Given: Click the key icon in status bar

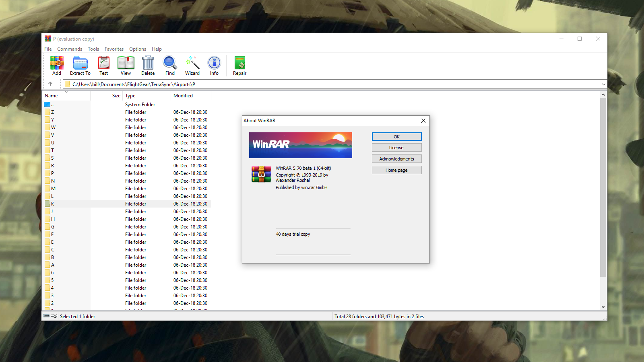Looking at the screenshot, I should coord(54,316).
